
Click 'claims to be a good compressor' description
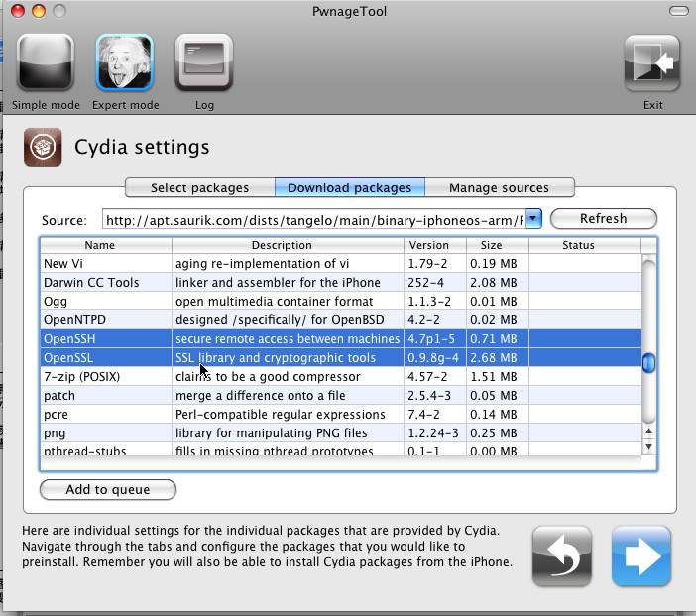[x=268, y=377]
